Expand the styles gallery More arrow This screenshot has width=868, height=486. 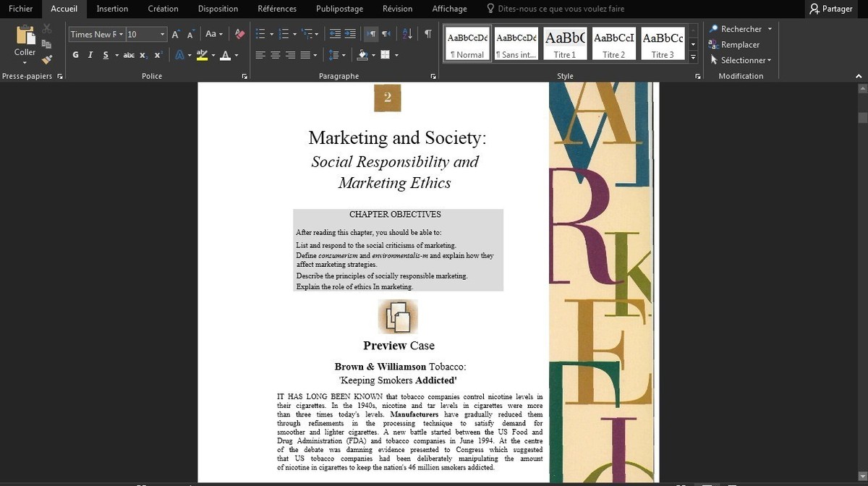(693, 56)
